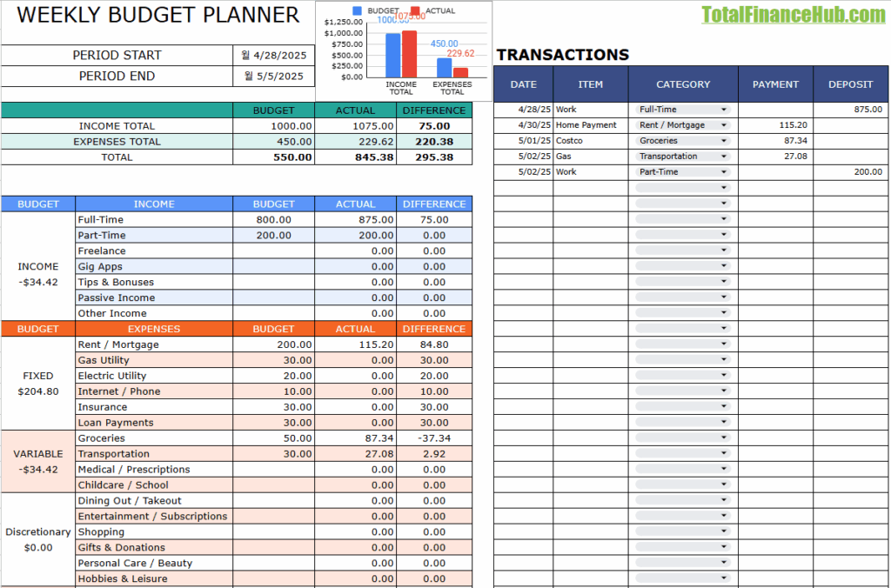Select the blue Income Total budget bar
The height and width of the screenshot is (588, 891).
coord(393,55)
